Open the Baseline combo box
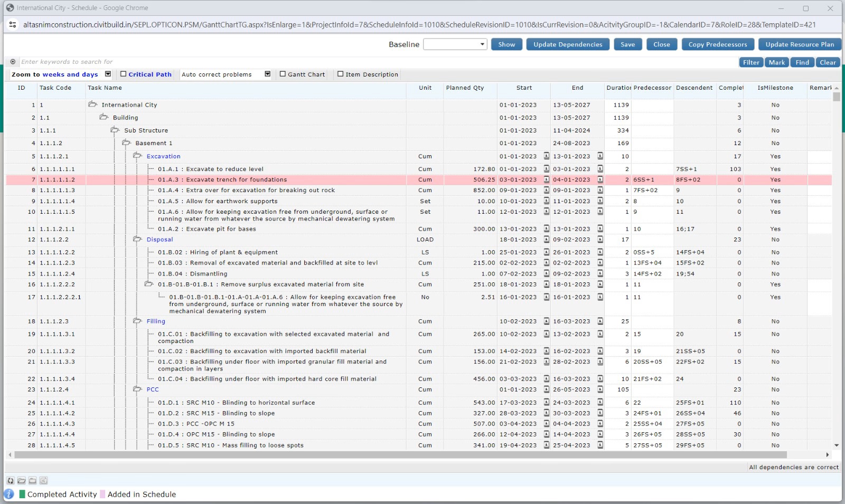The image size is (845, 504). (x=455, y=44)
